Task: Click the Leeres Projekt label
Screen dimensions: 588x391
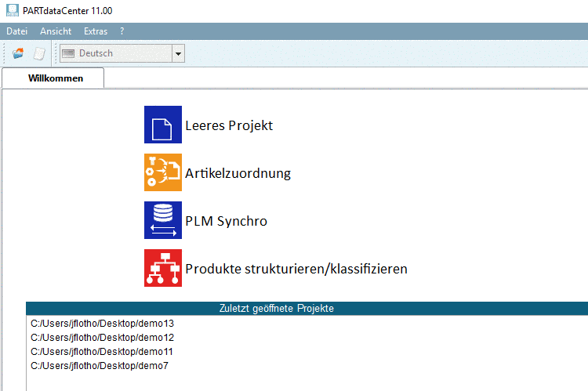Action: pyautogui.click(x=229, y=125)
